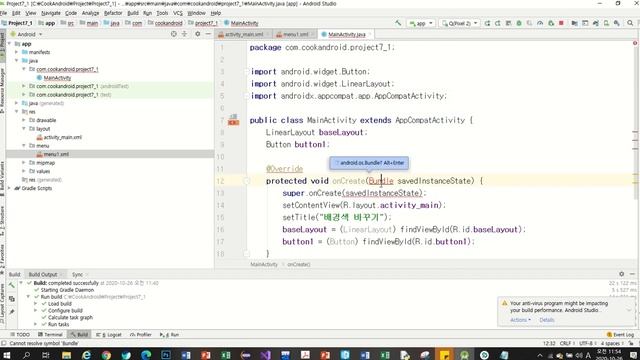Expand the Run tasks step
The width and height of the screenshot is (640, 360).
click(36, 324)
